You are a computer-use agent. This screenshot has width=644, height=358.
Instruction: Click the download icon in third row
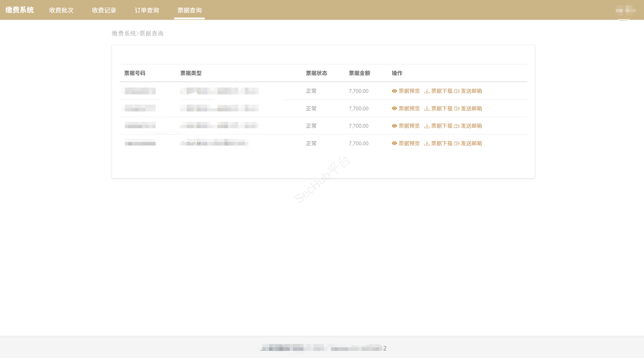(x=427, y=126)
